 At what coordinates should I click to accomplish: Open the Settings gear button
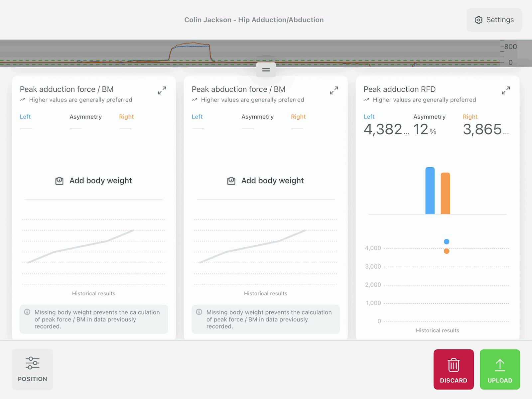(x=494, y=20)
